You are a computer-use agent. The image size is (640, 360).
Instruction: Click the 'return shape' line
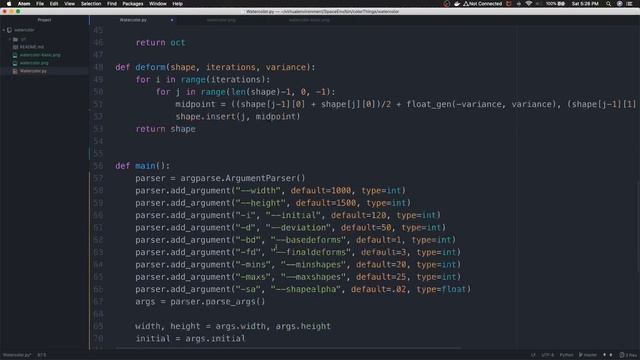[x=165, y=129]
